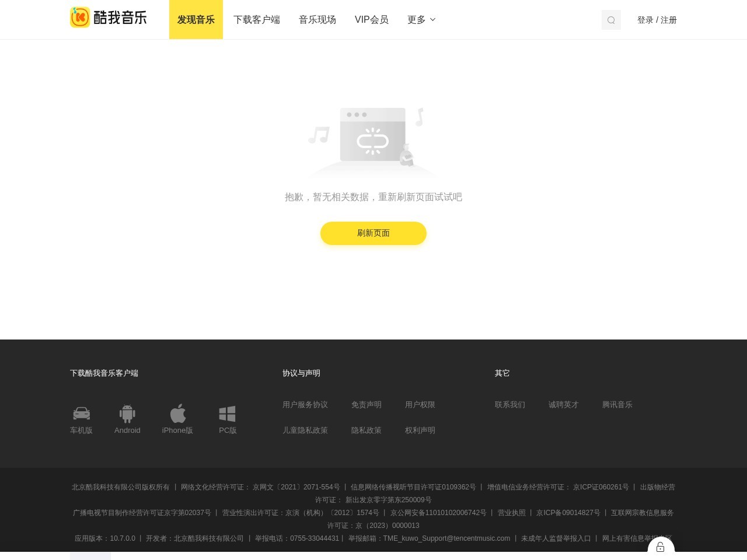Open the 下载客户端 menu item
Screen dimensions: 747x560
click(x=257, y=19)
